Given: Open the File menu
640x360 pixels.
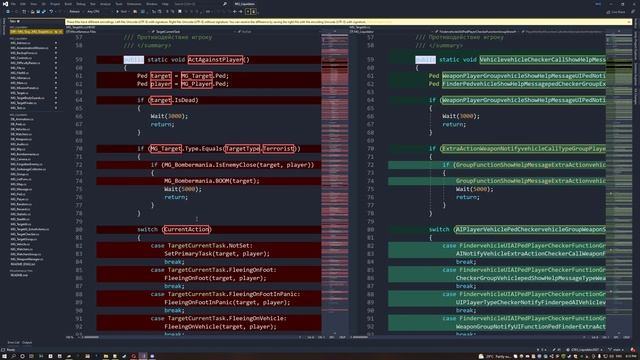Looking at the screenshot, I should pyautogui.click(x=13, y=4).
